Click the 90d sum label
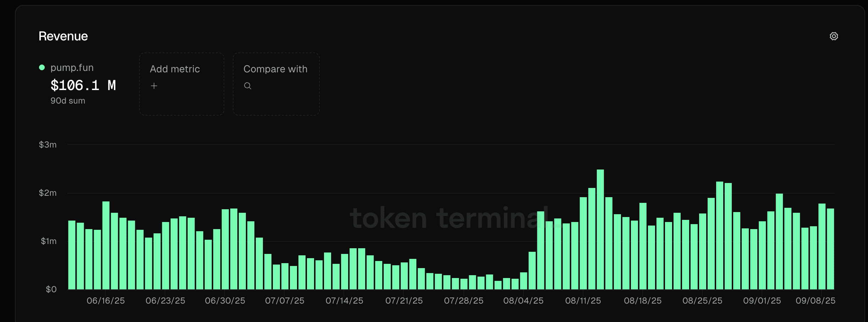 tap(67, 101)
